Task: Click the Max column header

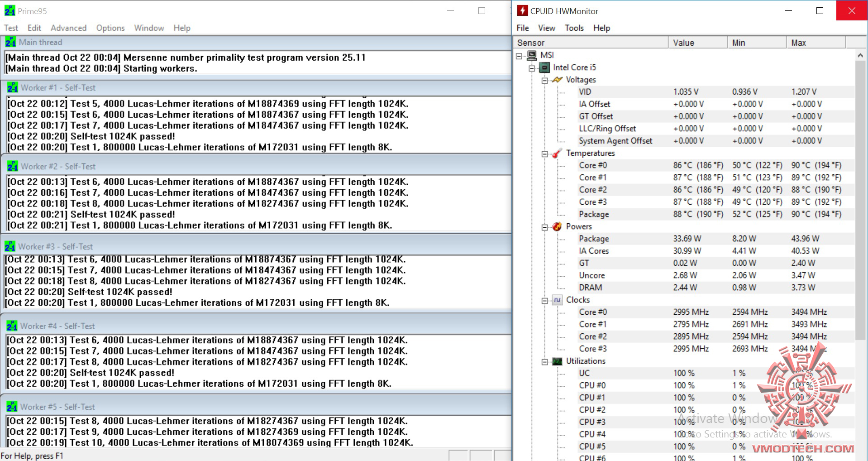Action: (816, 43)
